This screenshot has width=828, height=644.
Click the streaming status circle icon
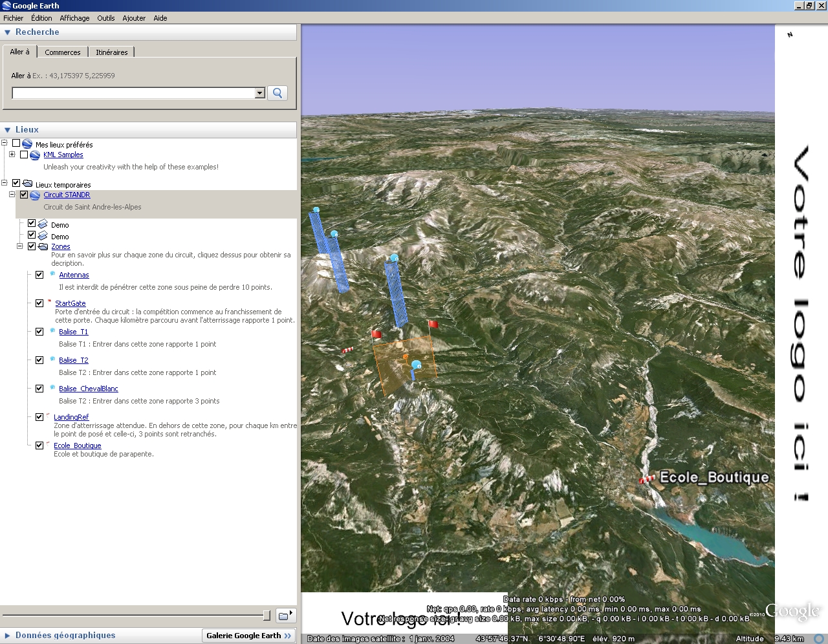819,639
